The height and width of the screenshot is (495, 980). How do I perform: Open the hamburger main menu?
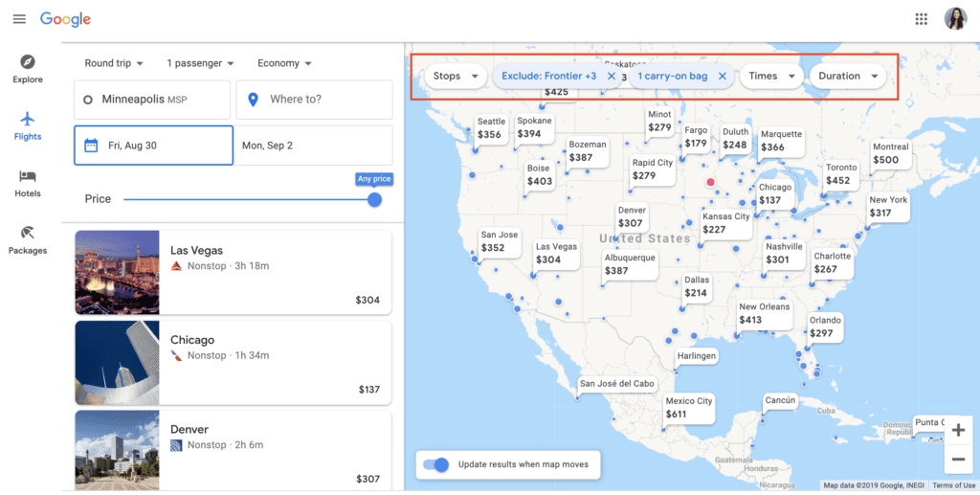pos(19,19)
